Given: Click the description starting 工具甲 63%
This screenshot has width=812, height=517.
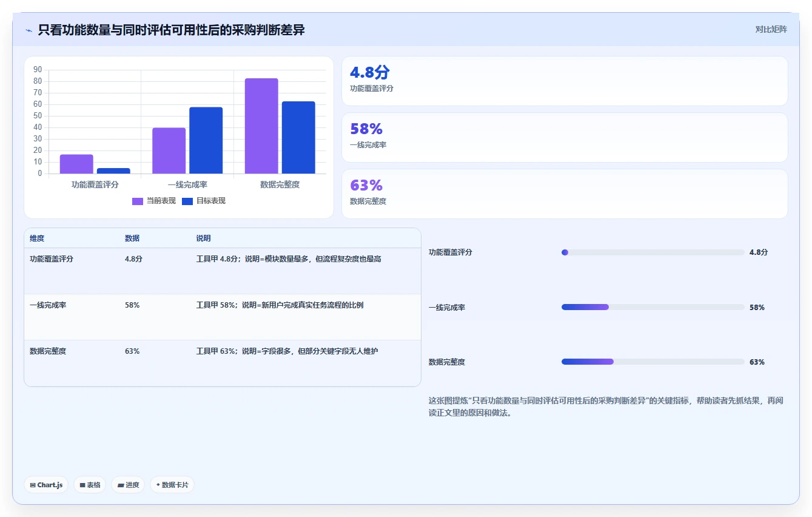Looking at the screenshot, I should [287, 351].
